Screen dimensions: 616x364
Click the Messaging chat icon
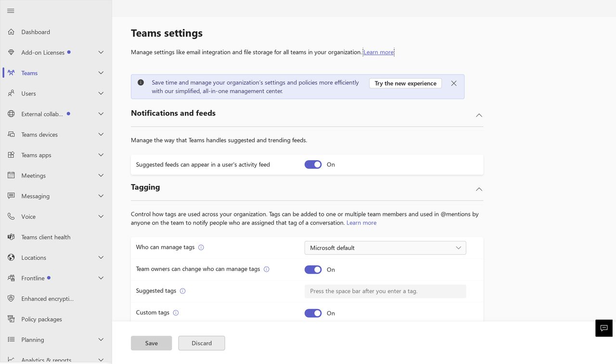click(x=11, y=196)
